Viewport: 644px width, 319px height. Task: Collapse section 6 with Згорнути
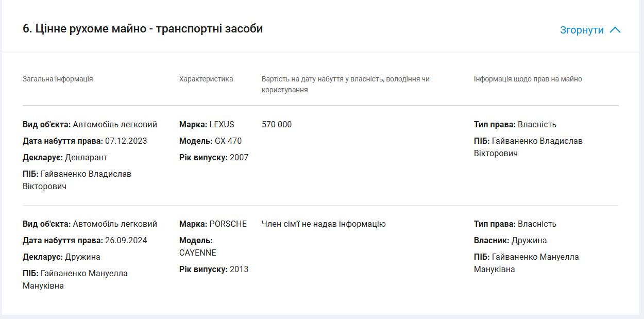[x=581, y=29]
